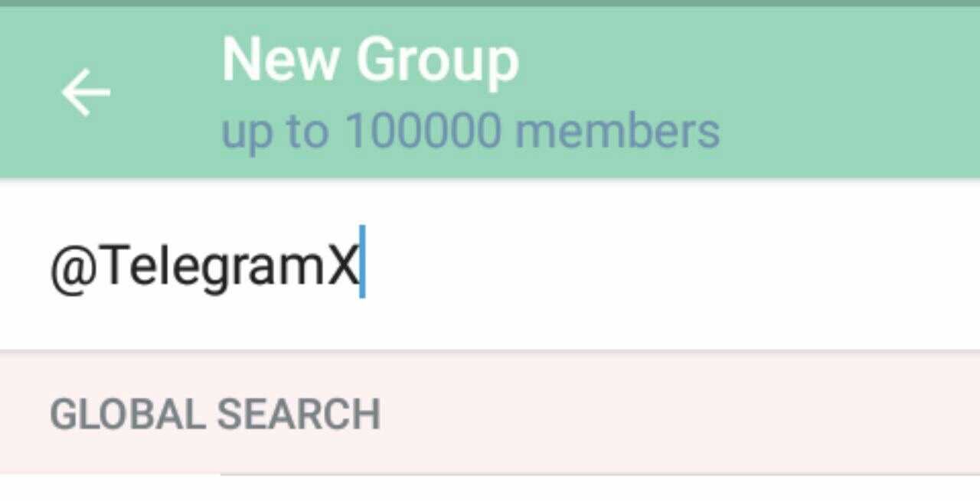Click empty space right of @TelegramX text
This screenshot has height=501, width=980.
[651, 265]
